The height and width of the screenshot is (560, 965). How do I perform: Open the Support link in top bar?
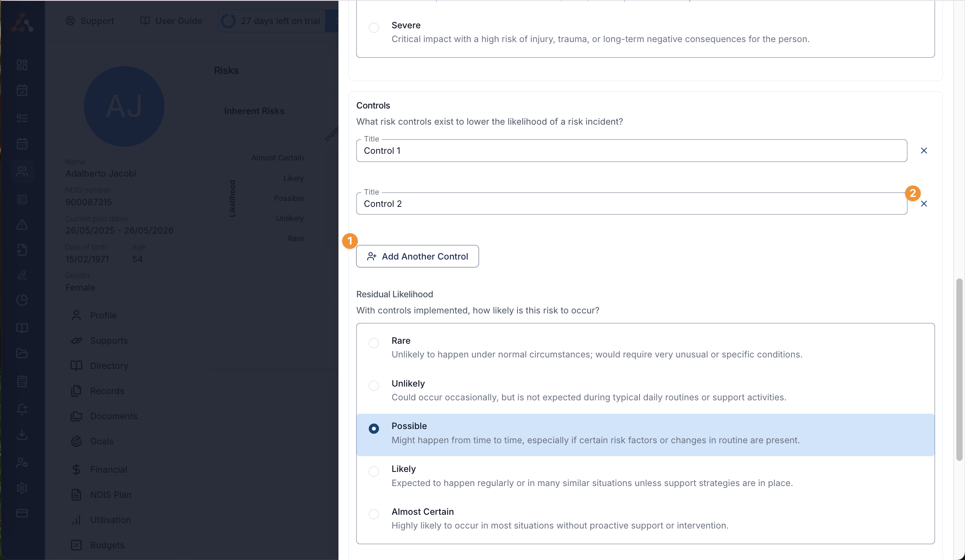point(90,21)
